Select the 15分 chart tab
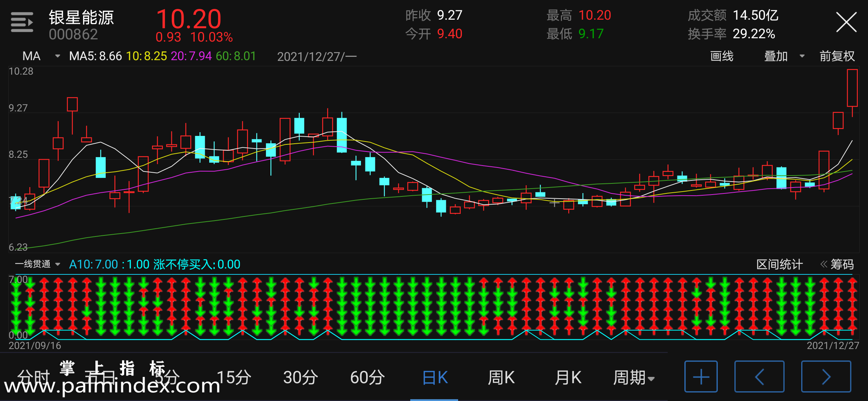 pyautogui.click(x=234, y=378)
